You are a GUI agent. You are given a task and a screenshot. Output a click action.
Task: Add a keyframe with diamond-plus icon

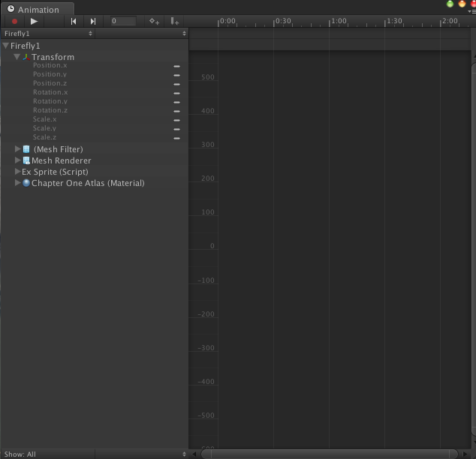click(154, 21)
